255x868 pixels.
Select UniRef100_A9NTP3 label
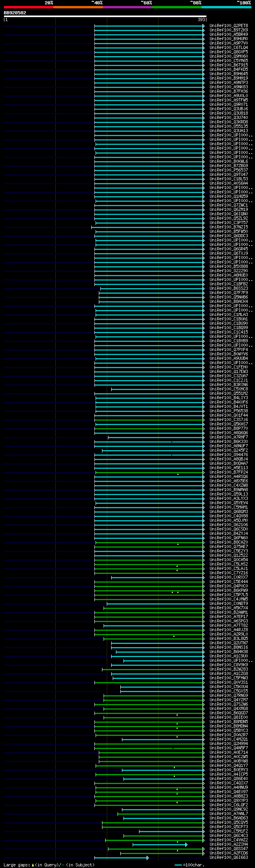pyautogui.click(x=229, y=83)
